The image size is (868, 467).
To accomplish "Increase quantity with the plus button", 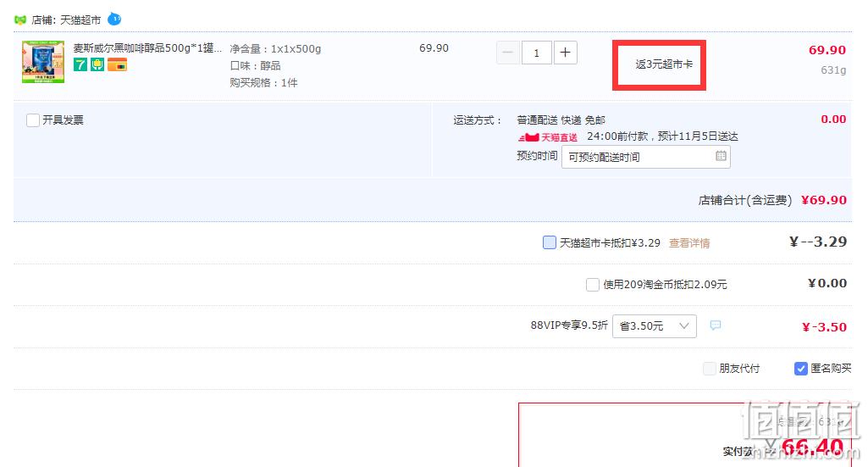I will 565,53.
